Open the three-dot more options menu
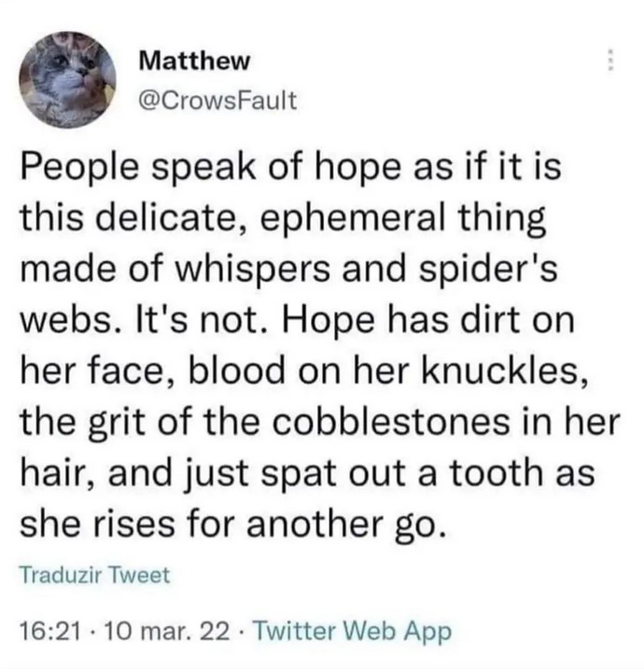The width and height of the screenshot is (644, 669). click(610, 61)
